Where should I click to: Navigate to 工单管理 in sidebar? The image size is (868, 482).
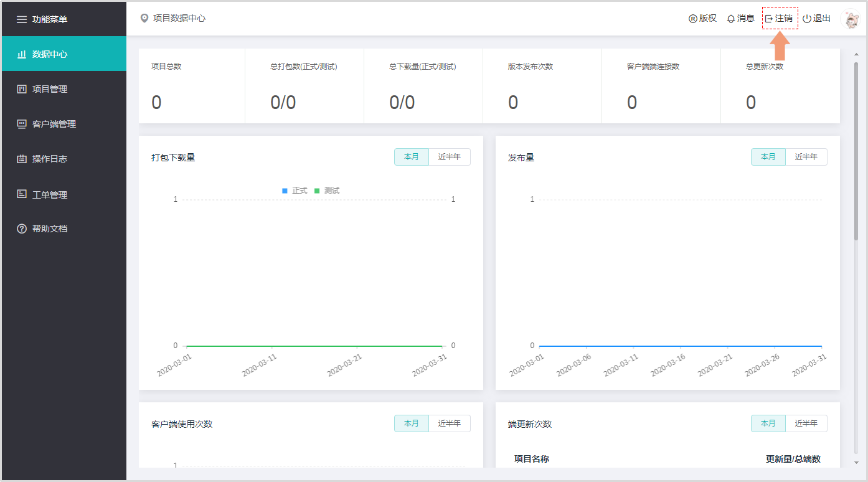[50, 195]
